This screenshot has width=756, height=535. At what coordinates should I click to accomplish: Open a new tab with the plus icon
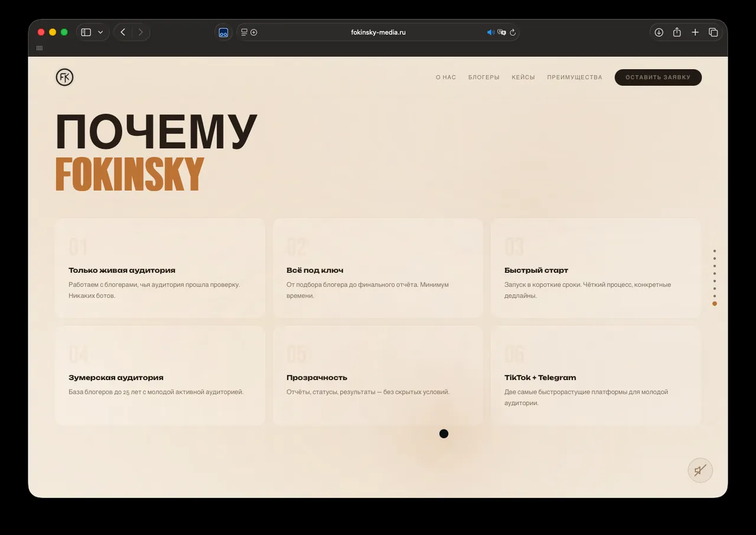coord(695,33)
